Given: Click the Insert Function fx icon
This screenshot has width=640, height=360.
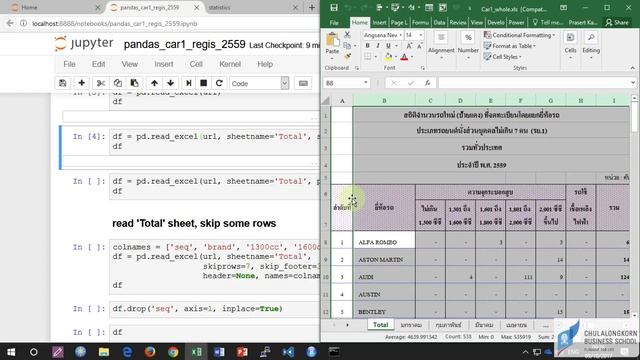Looking at the screenshot, I should point(427,83).
